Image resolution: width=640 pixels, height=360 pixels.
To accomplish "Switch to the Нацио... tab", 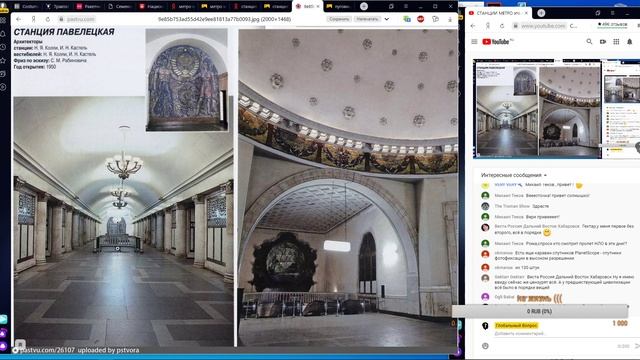I will point(151,7).
